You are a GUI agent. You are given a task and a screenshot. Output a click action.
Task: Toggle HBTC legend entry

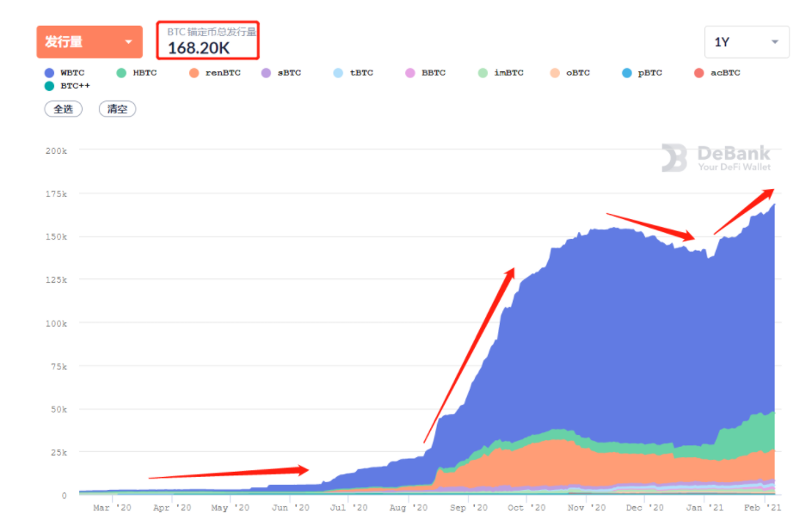136,73
